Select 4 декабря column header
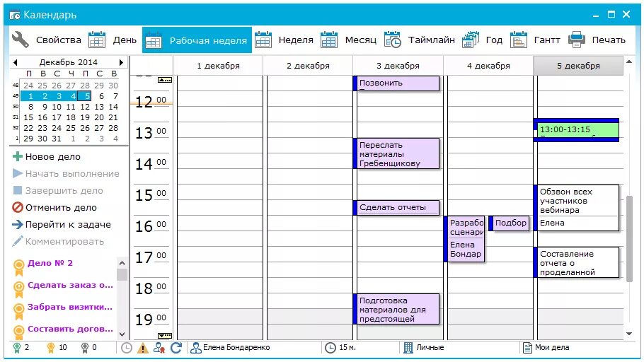 [488, 66]
